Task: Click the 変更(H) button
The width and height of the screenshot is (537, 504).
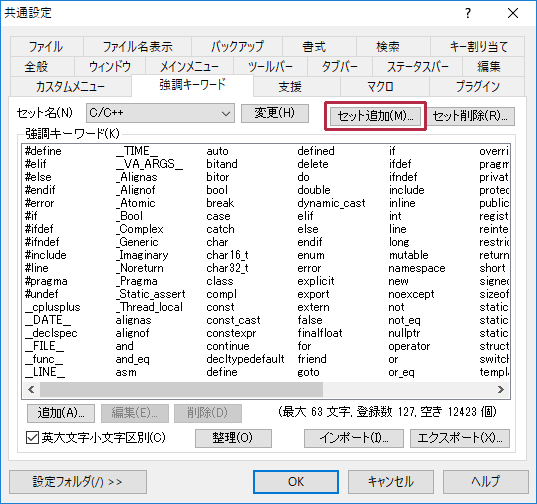Action: [x=275, y=113]
